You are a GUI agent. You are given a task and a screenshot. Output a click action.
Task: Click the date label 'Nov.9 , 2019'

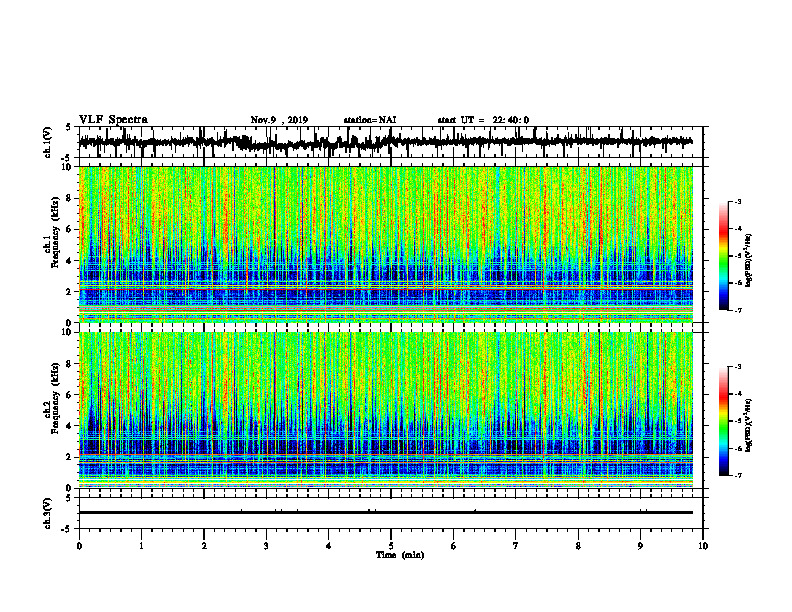[279, 120]
